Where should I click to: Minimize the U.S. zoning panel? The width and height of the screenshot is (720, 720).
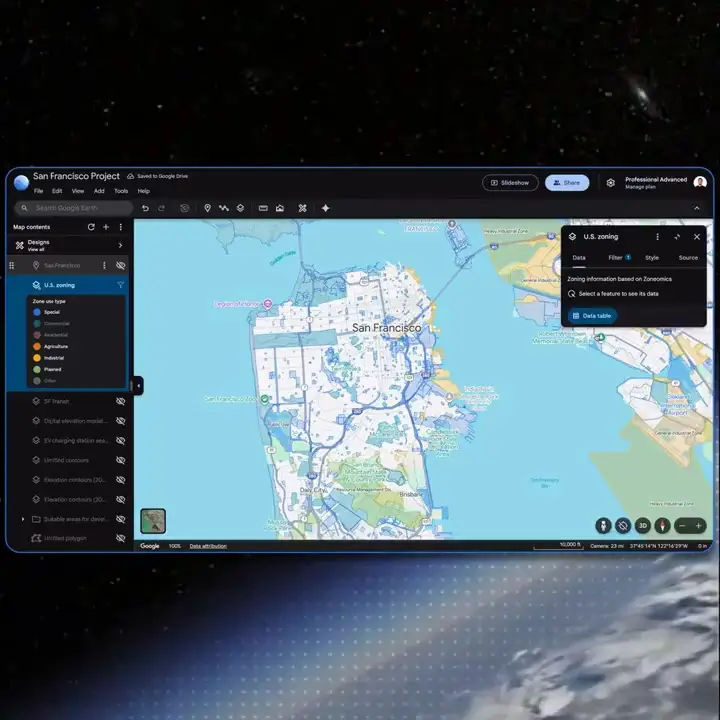[x=677, y=236]
